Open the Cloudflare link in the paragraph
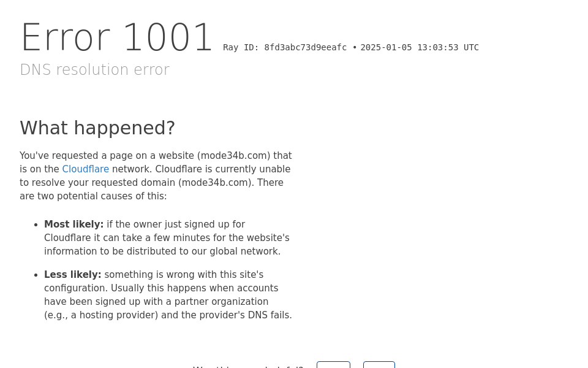588x368 pixels. click(85, 169)
